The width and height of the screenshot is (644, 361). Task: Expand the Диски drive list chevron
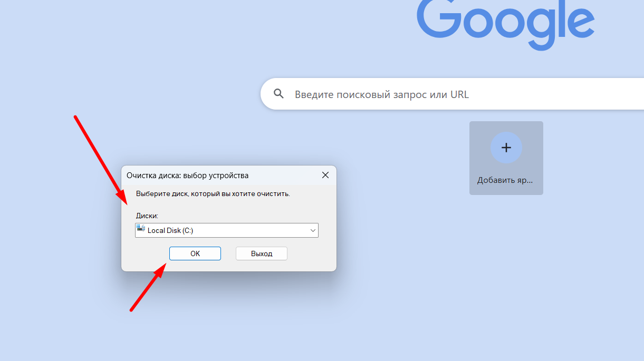click(x=313, y=230)
